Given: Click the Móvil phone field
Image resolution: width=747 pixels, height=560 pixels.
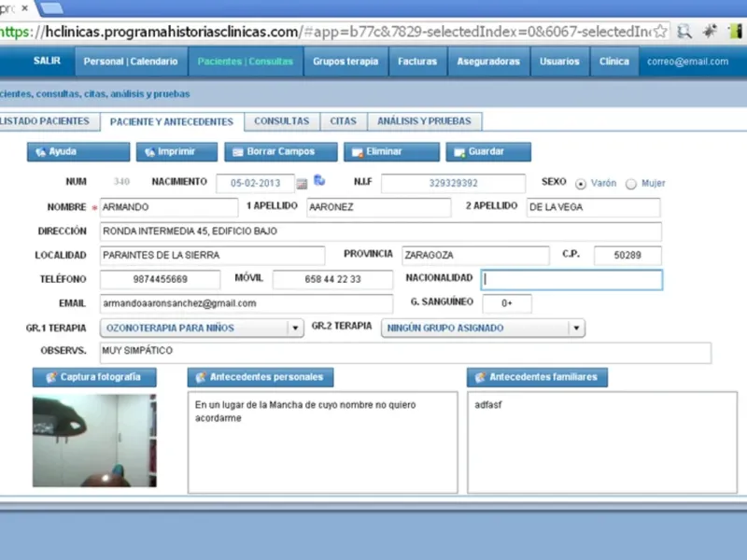Looking at the screenshot, I should [332, 279].
